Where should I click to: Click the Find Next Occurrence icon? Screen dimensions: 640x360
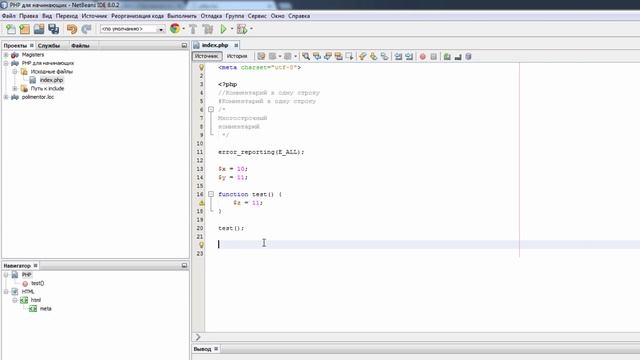point(327,56)
